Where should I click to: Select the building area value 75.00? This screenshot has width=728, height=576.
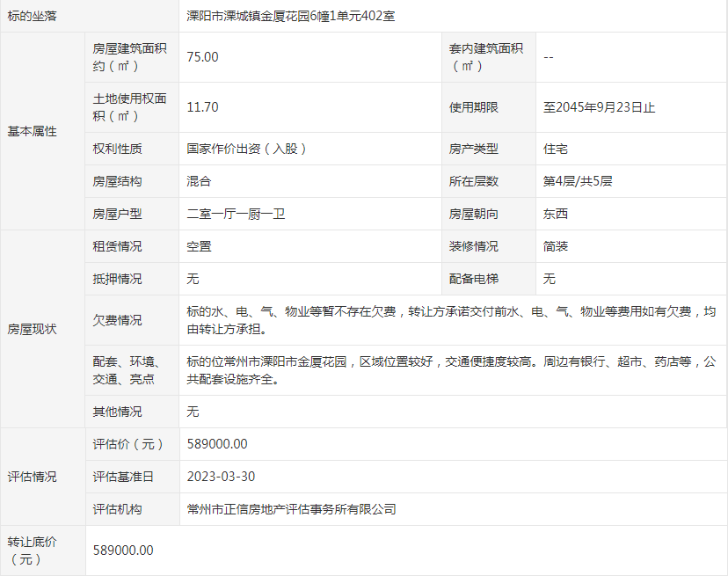pos(202,57)
